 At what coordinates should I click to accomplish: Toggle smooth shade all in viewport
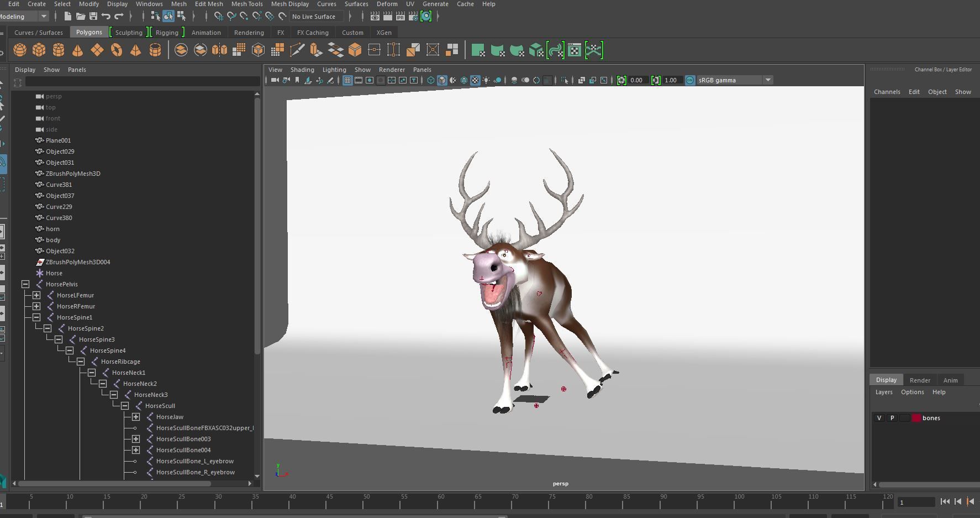[442, 80]
